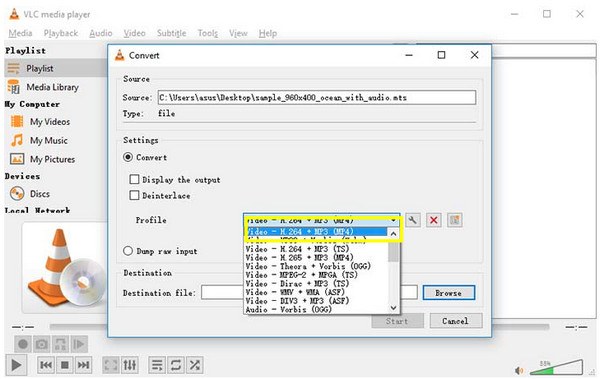Click the Browse button

pyautogui.click(x=449, y=293)
